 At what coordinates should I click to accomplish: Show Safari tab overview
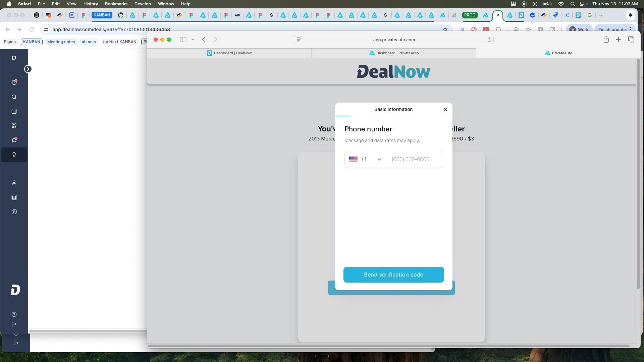[x=631, y=40]
